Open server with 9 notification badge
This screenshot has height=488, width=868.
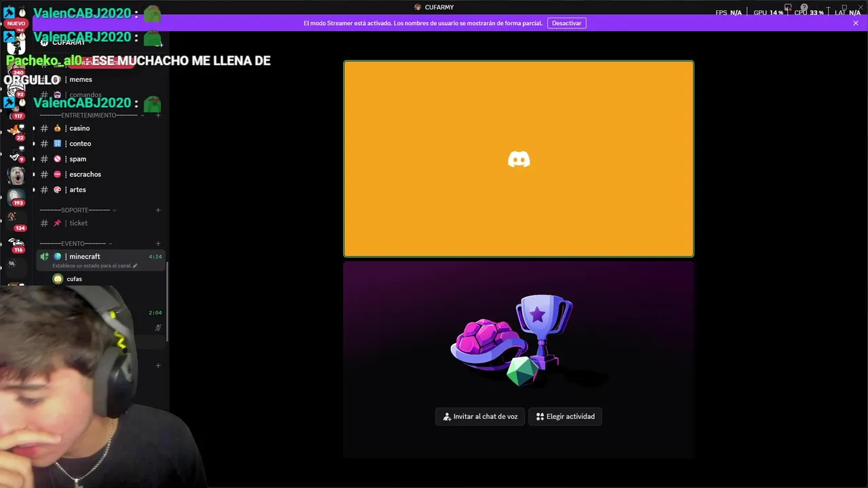click(16, 154)
